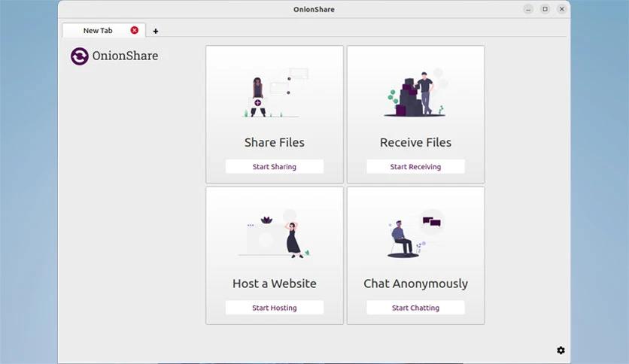
Task: Click the Start Receiving button
Action: 415,167
